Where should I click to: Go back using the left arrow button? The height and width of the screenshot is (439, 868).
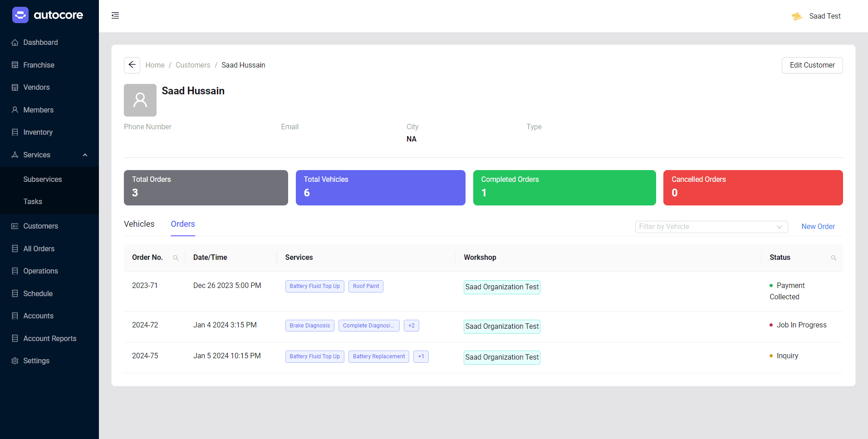(x=132, y=65)
